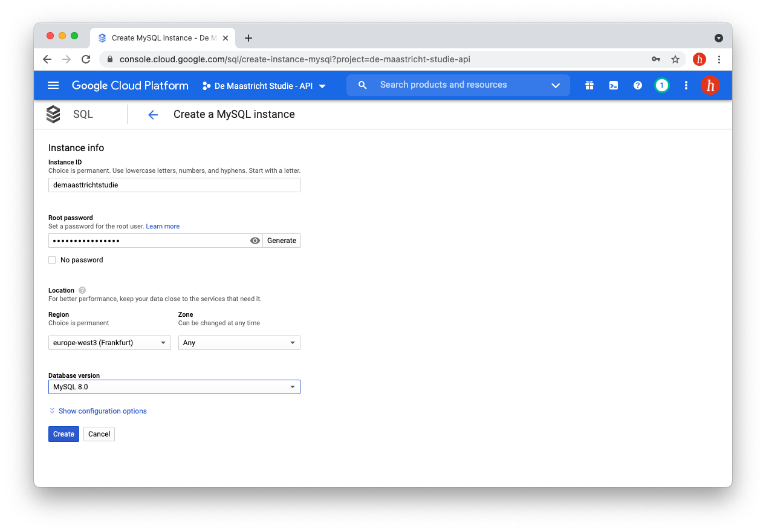Click the back arrow beside Create a MySQL instance
This screenshot has width=766, height=532.
(153, 115)
